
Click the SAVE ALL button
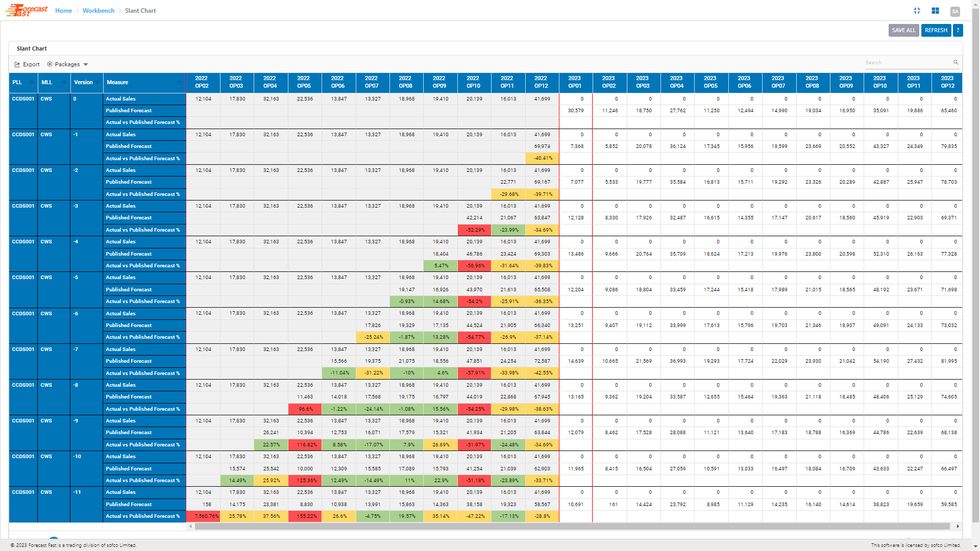[x=903, y=30]
